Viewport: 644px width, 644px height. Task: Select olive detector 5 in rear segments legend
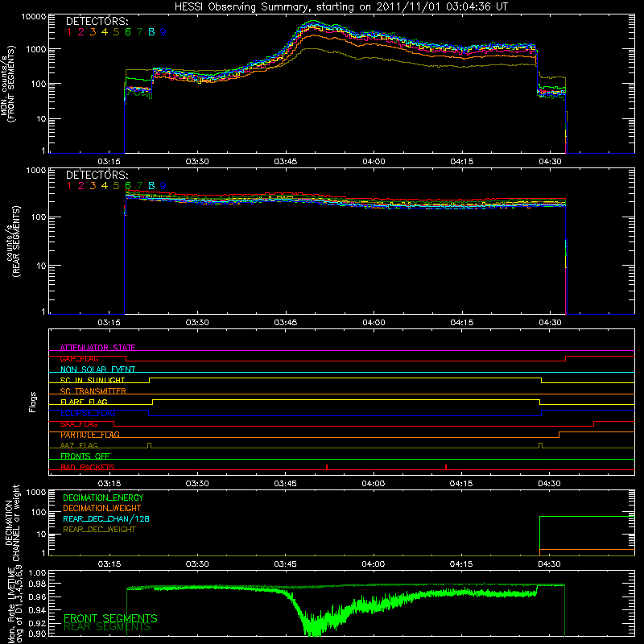(x=116, y=186)
